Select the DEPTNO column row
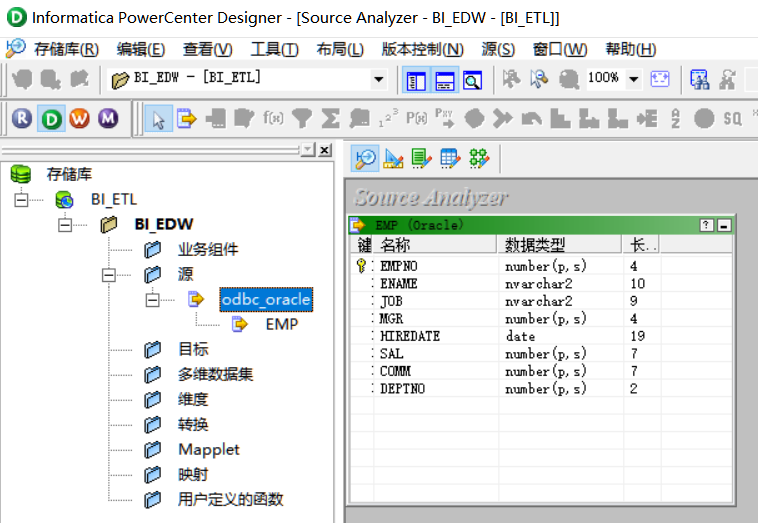This screenshot has height=523, width=758. [541, 389]
